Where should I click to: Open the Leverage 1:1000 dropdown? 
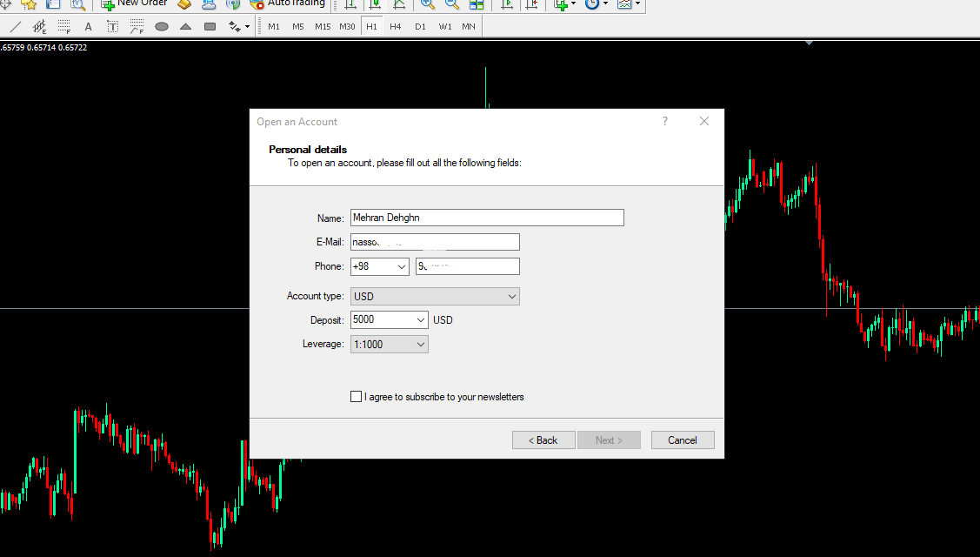click(x=420, y=345)
